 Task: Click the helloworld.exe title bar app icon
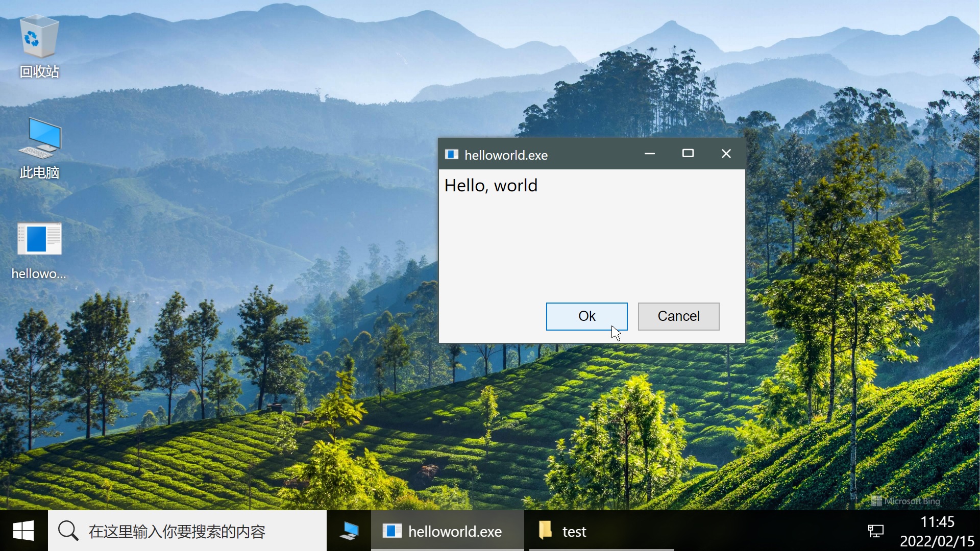pos(452,155)
